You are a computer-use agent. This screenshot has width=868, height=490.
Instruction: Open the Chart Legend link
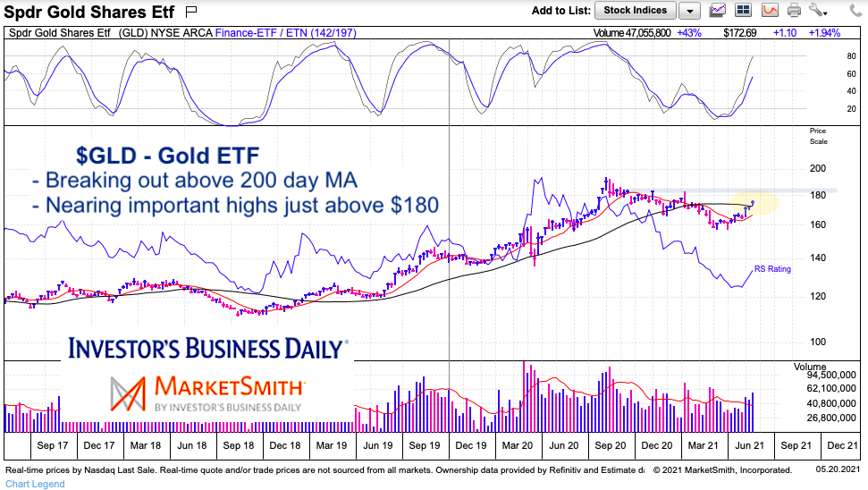pyautogui.click(x=35, y=484)
